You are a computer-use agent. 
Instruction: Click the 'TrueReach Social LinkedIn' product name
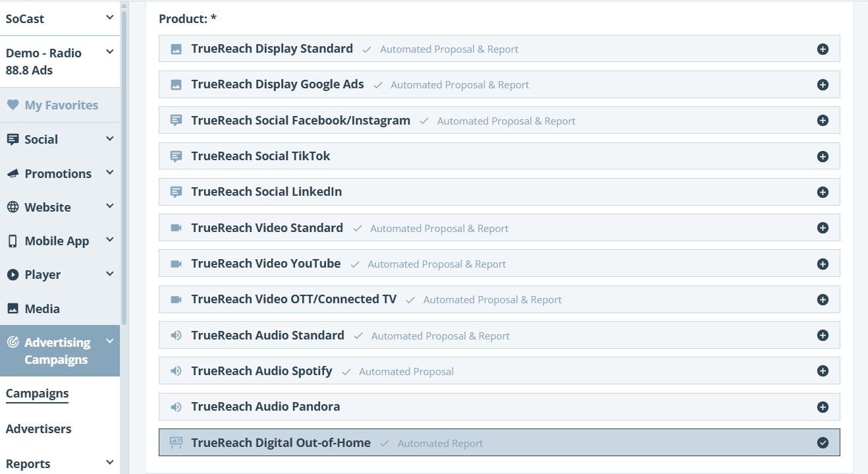click(x=267, y=192)
